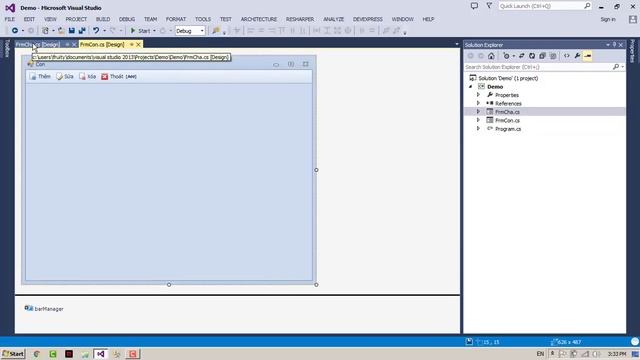Open the TEST menu
The height and width of the screenshot is (360, 640).
click(226, 19)
